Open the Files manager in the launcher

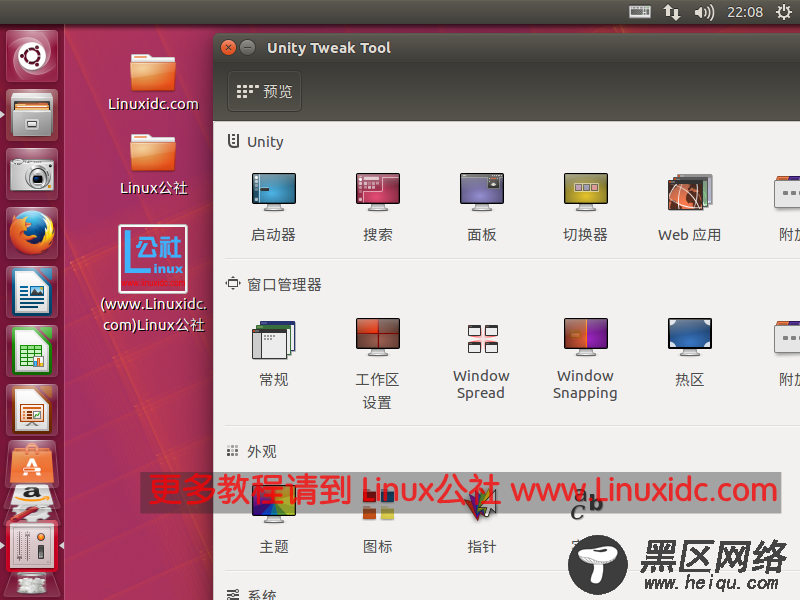tap(32, 115)
